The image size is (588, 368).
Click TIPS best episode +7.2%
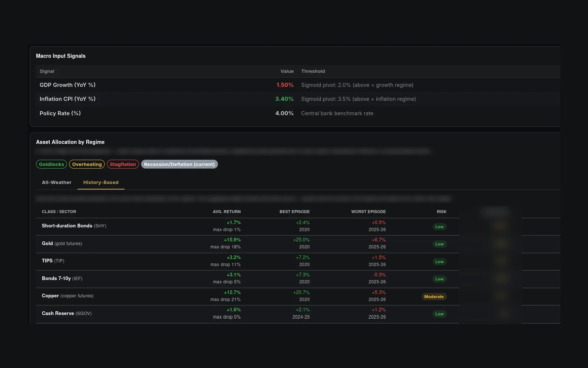pos(303,258)
